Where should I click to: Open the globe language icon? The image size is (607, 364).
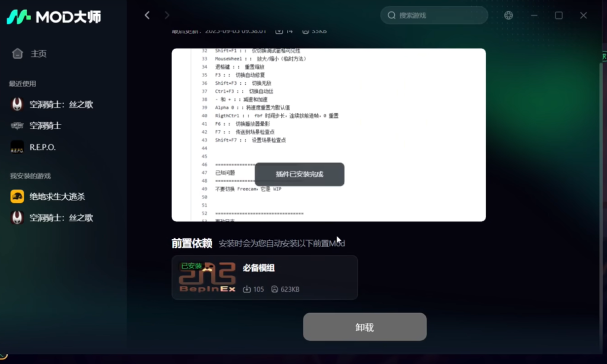(x=508, y=15)
